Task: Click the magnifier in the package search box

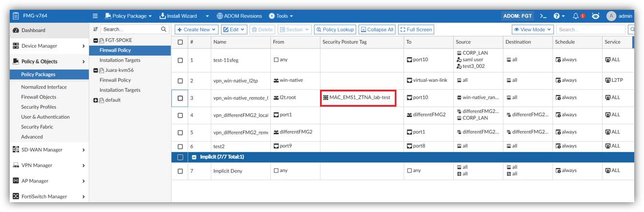Action: tap(164, 29)
